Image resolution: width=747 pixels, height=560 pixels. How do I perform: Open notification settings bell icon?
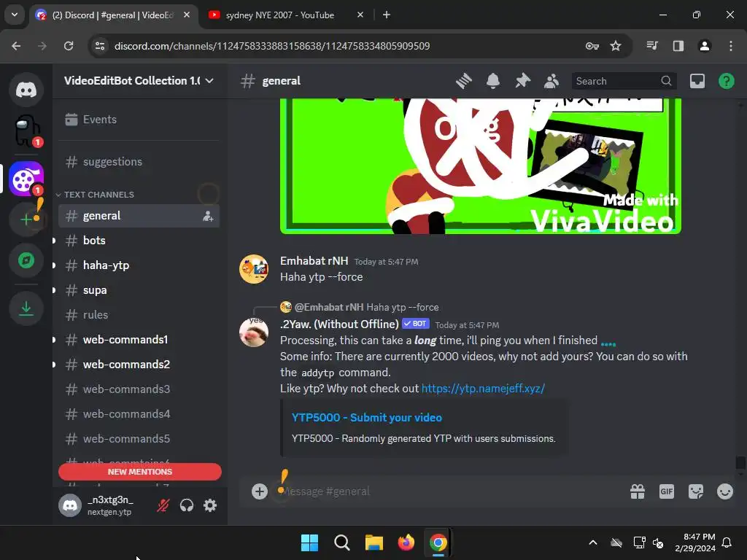pyautogui.click(x=493, y=81)
